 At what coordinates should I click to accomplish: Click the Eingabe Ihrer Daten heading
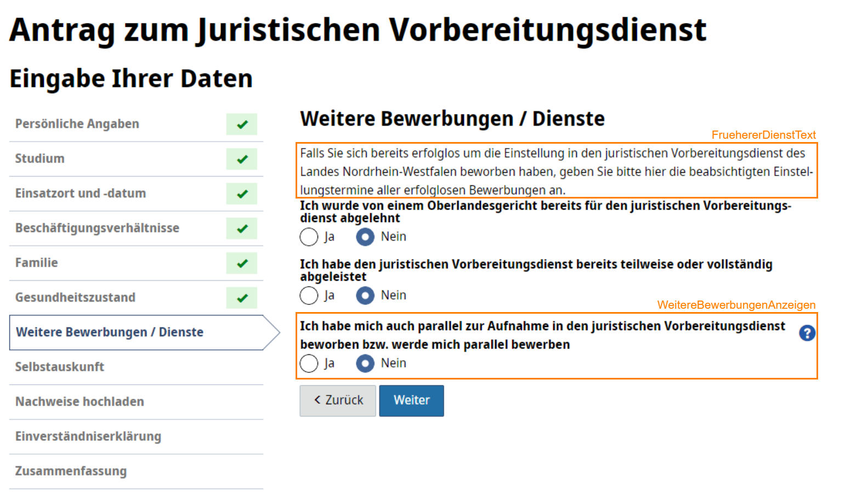click(131, 78)
